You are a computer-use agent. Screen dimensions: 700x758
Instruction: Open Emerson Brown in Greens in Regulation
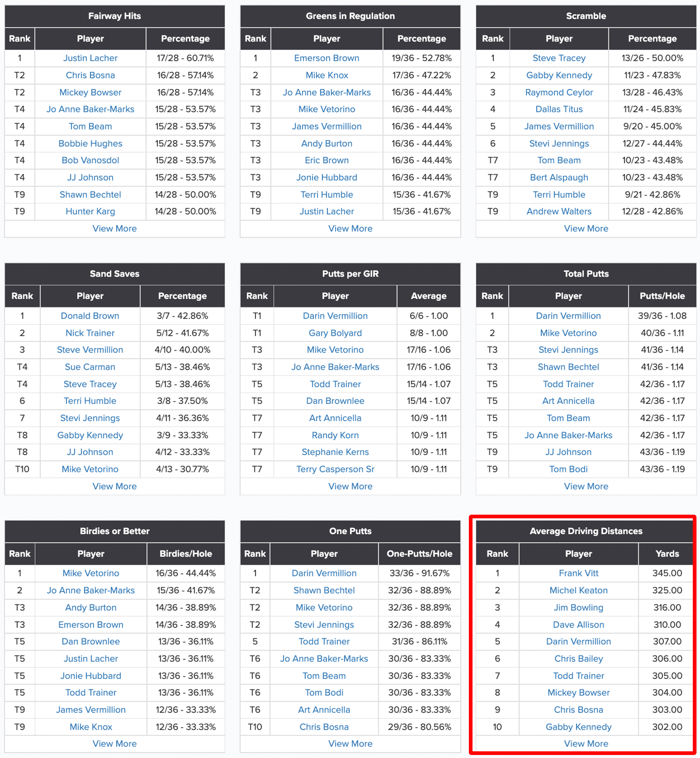[x=327, y=58]
